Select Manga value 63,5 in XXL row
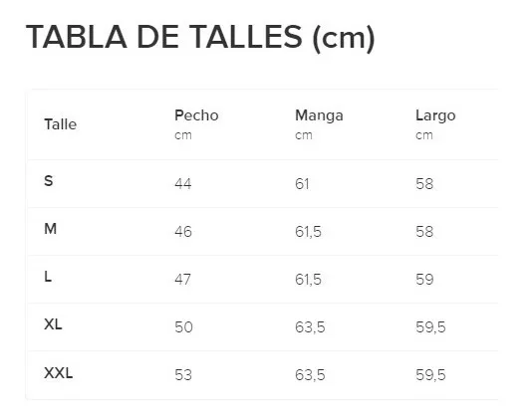 [x=310, y=375]
